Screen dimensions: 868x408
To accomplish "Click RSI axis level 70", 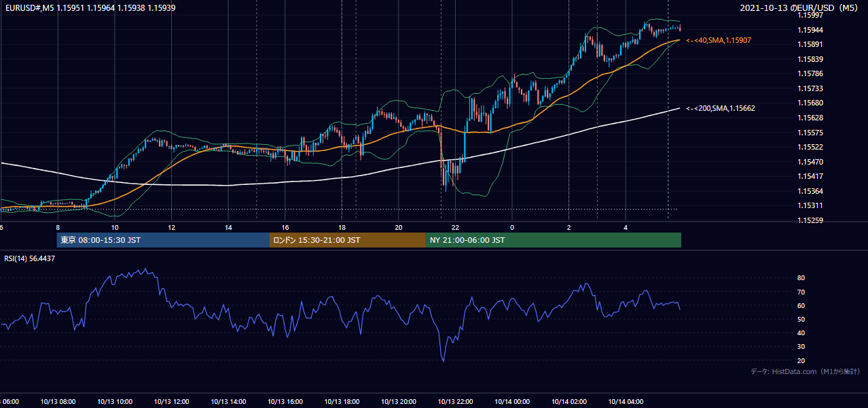I will 801,292.
